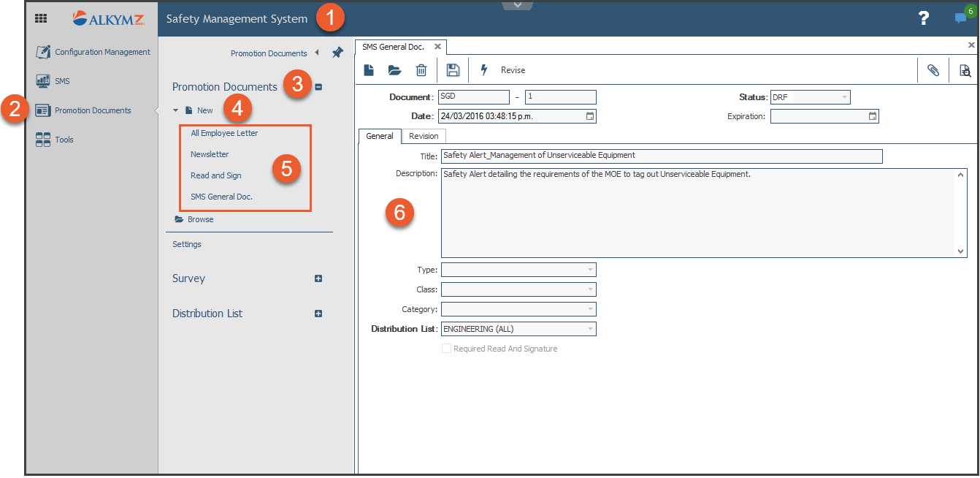This screenshot has height=478, width=980.
Task: Click the Browse folder icon
Action: point(179,219)
